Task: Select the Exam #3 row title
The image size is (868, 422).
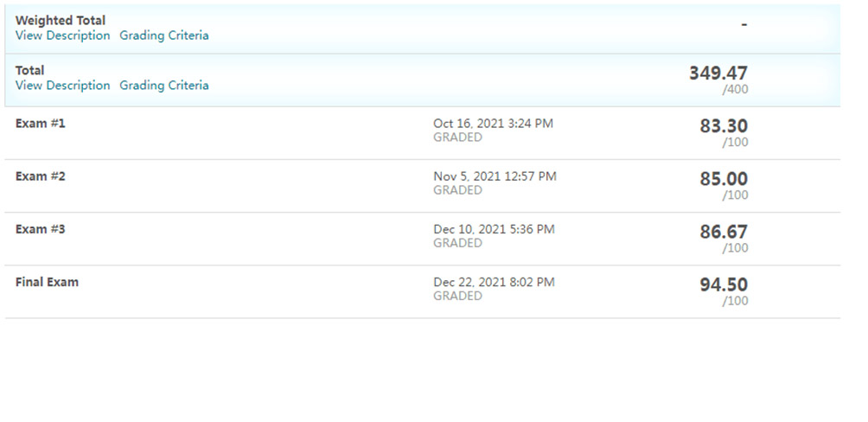Action: pos(41,228)
